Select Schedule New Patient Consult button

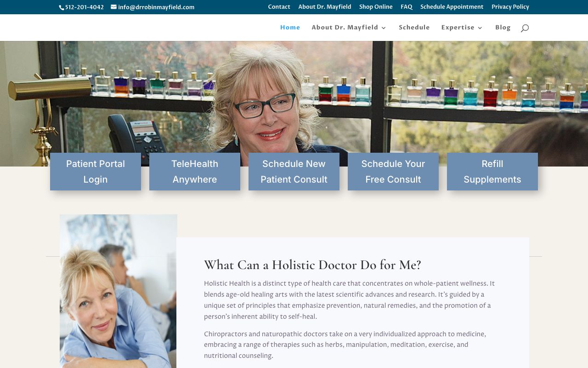click(294, 172)
